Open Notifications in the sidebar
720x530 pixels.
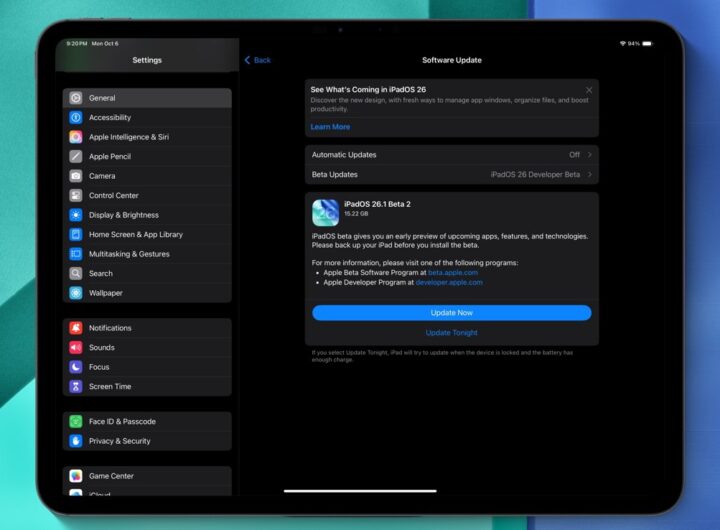click(110, 328)
